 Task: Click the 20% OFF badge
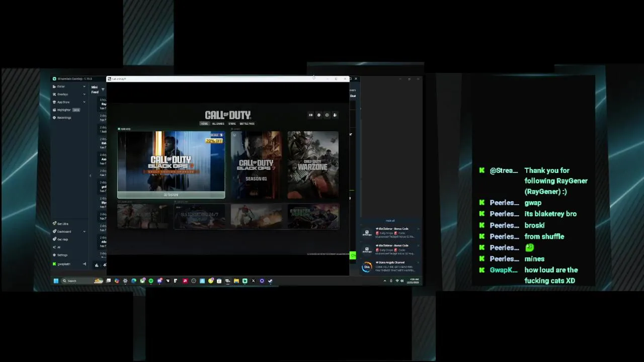point(214,141)
